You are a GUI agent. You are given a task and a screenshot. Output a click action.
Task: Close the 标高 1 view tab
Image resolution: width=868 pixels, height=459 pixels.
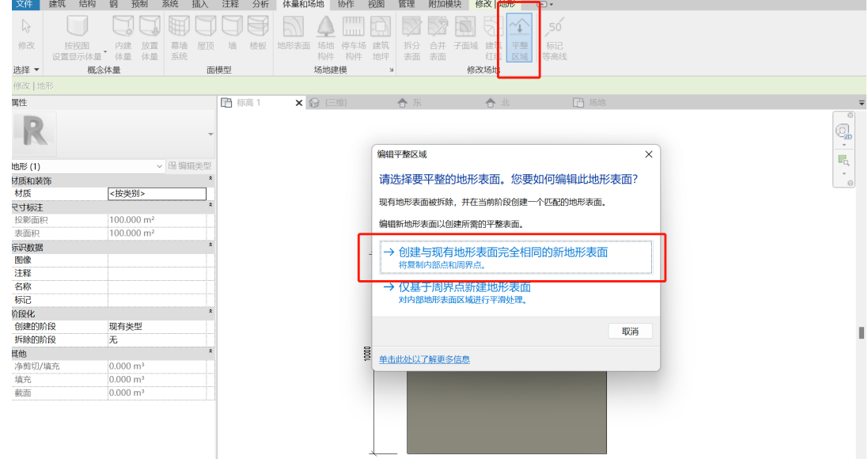(299, 103)
